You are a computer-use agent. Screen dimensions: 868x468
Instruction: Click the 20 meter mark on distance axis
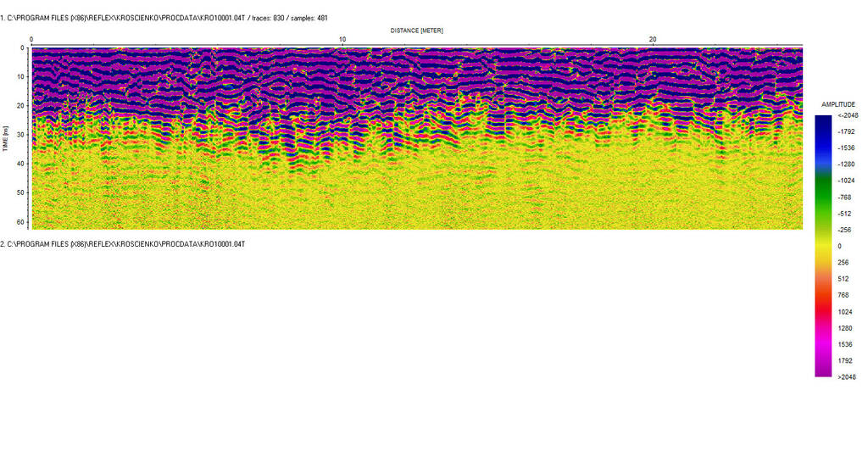point(653,40)
